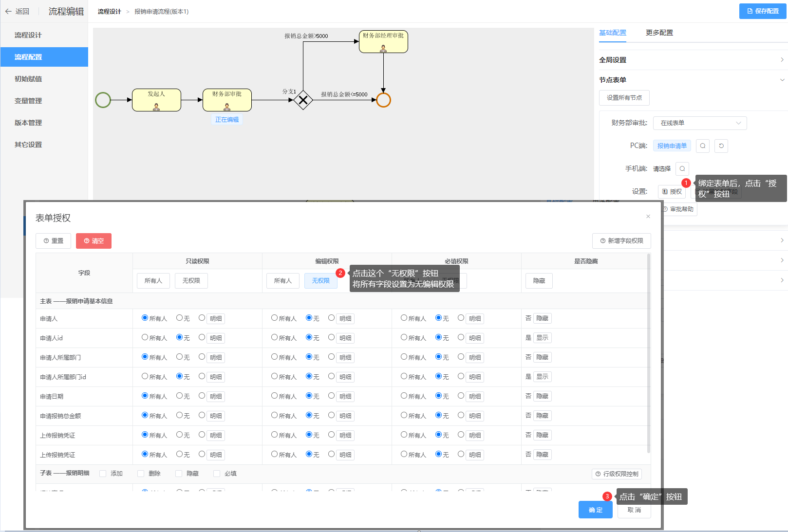Screen dimensions: 788x532
Task: Click the 隐藏 button under 是否隐藏 header
Action: tap(539, 281)
